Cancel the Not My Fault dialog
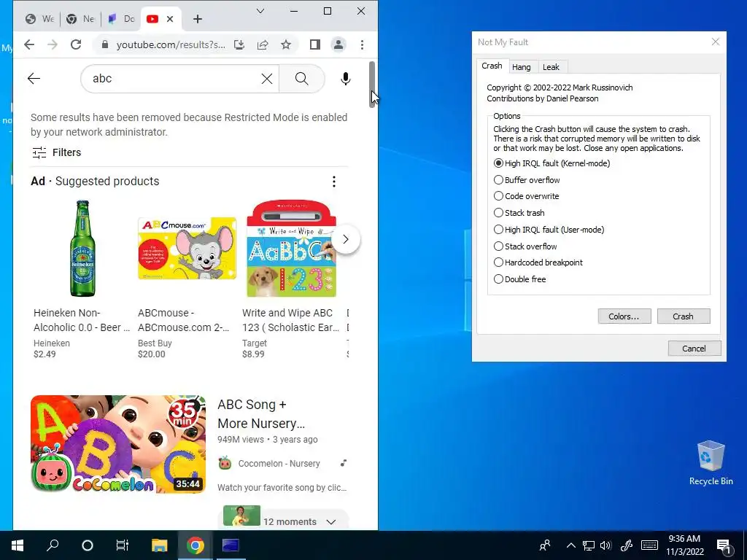 694,348
